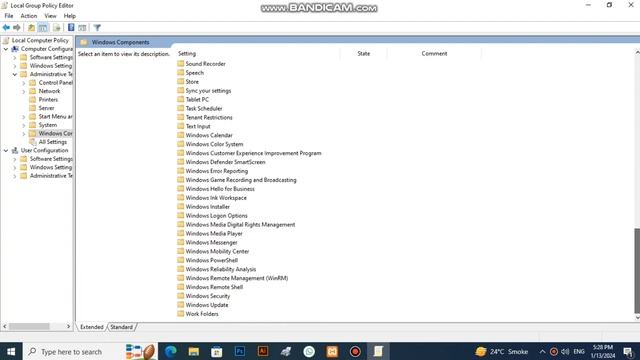Expand Software Settings under Computer Configuration
640x360 pixels.
coord(15,58)
